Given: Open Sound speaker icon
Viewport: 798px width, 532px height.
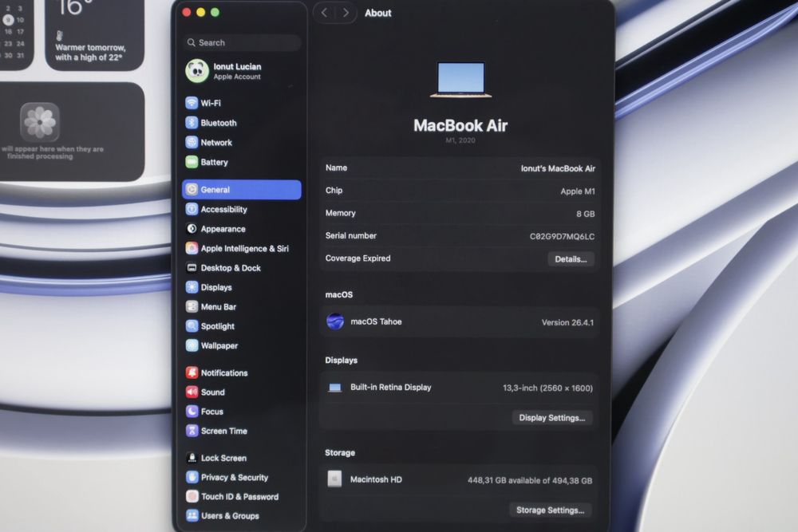Looking at the screenshot, I should pyautogui.click(x=192, y=392).
